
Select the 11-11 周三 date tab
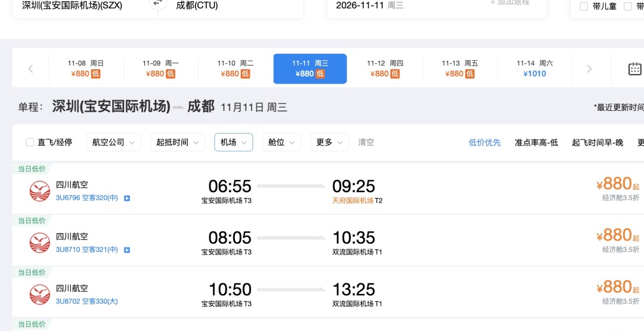(x=310, y=69)
